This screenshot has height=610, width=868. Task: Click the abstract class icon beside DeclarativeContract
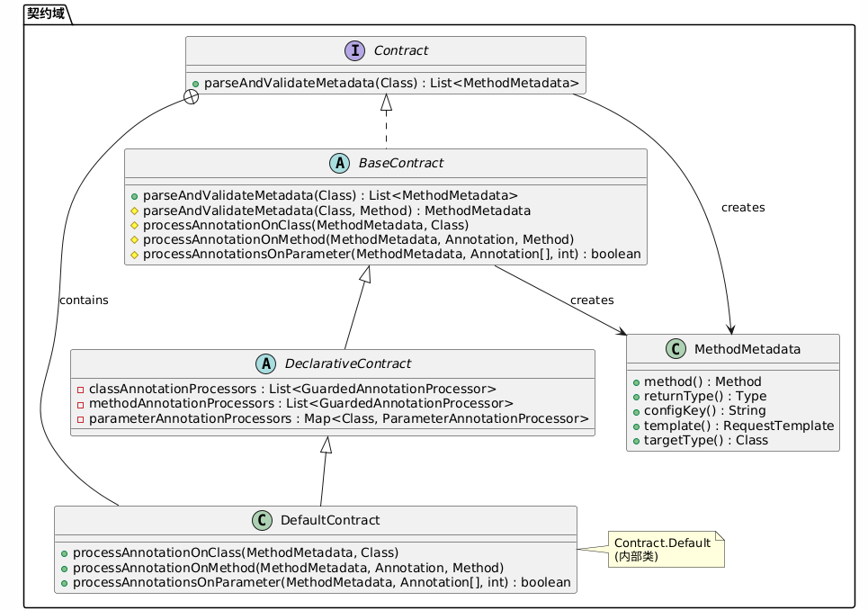click(x=265, y=363)
